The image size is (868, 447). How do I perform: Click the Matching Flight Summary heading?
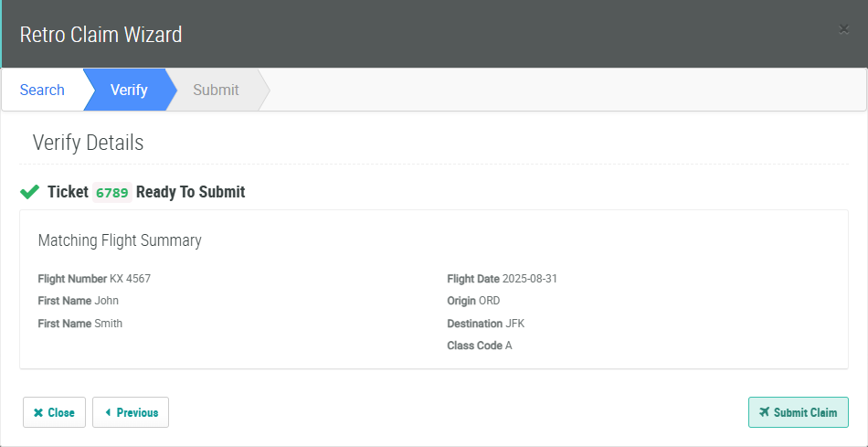120,240
